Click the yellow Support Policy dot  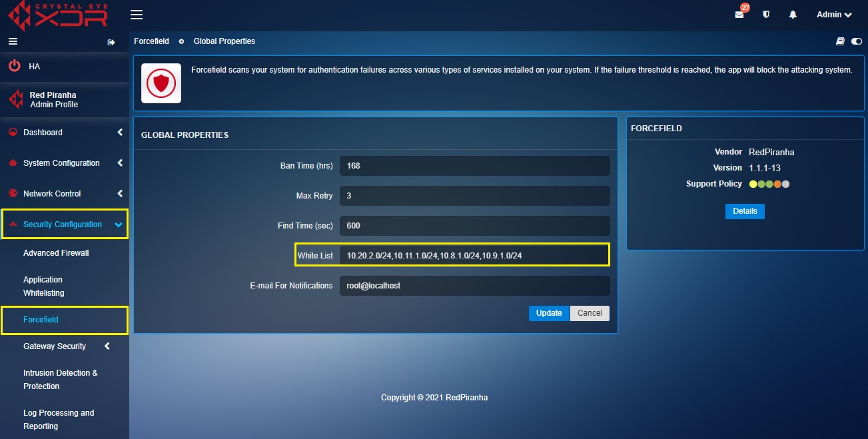click(x=753, y=184)
